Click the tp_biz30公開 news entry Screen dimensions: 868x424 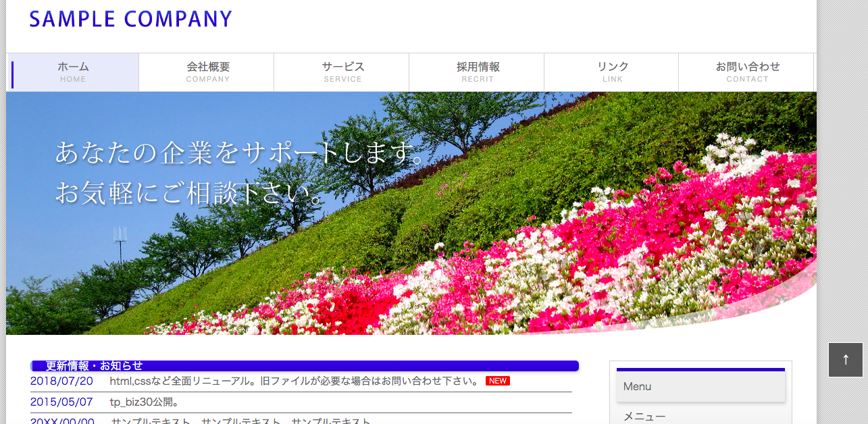(x=144, y=402)
